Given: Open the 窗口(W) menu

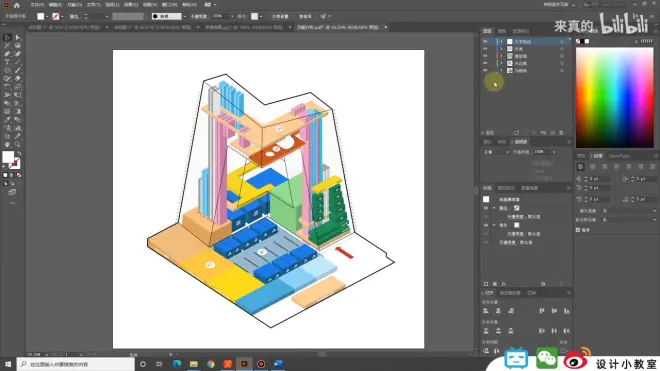Looking at the screenshot, I should click(170, 5).
